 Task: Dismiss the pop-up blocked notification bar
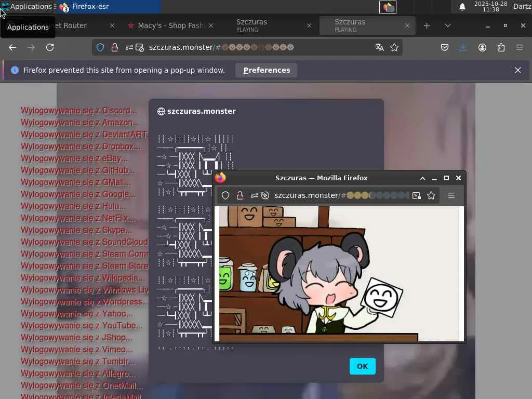tap(518, 70)
